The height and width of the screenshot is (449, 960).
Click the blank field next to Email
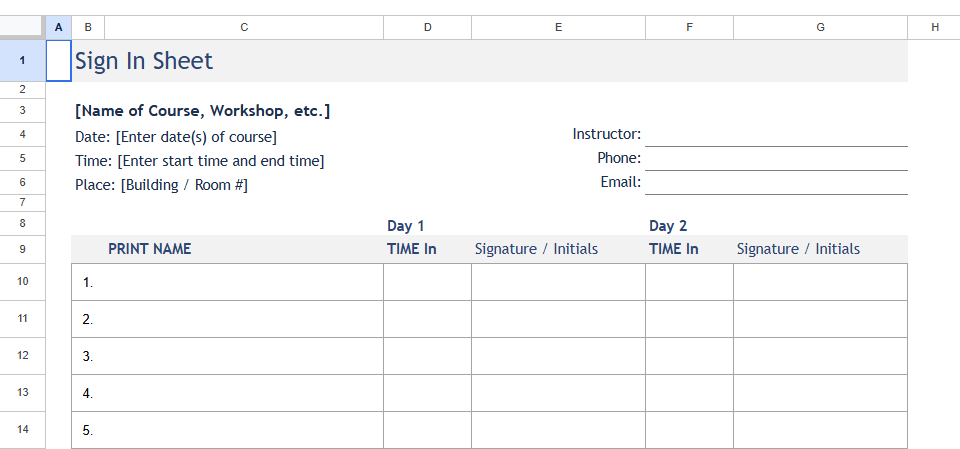click(x=776, y=182)
